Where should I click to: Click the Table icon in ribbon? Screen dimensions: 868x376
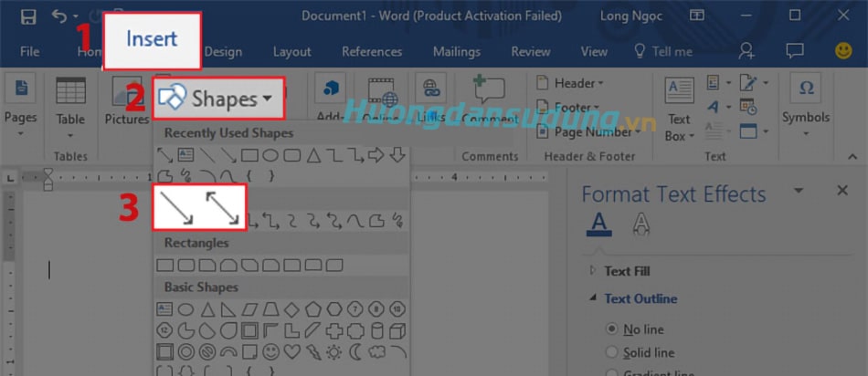(70, 101)
